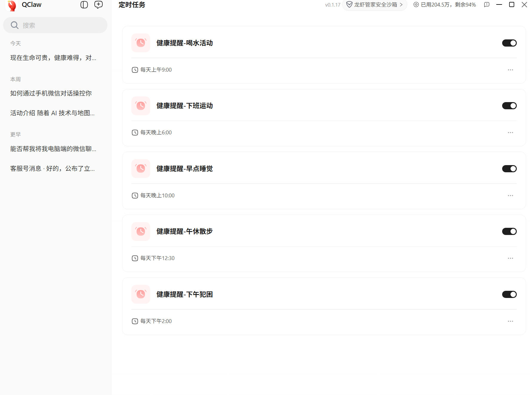Open more options for the 每天下午2:00 task
Screen dimensions: 532x395
511,321
